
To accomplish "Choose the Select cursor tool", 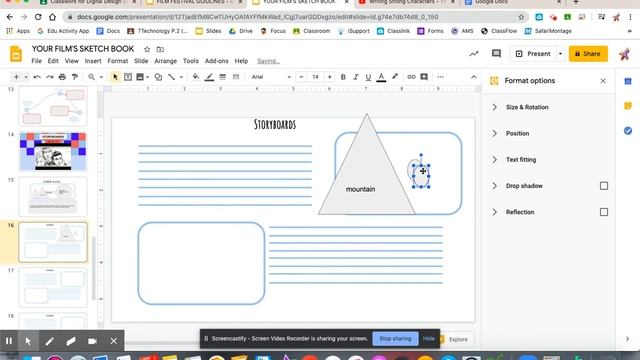I will pyautogui.click(x=115, y=77).
